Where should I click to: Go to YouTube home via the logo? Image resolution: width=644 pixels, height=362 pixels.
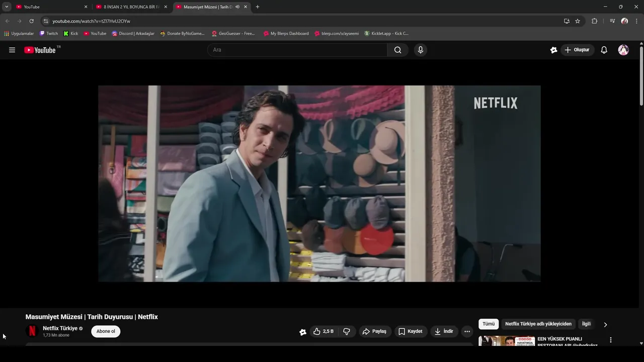pyautogui.click(x=40, y=50)
